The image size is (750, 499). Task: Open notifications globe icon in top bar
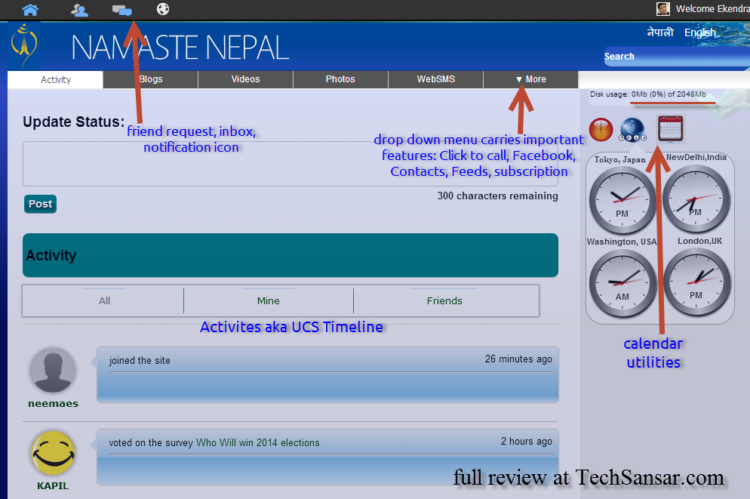click(163, 9)
